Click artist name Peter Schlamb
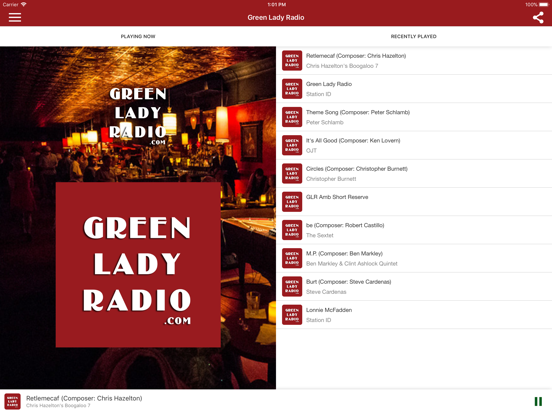Viewport: 552px width, 414px height. 325,123
